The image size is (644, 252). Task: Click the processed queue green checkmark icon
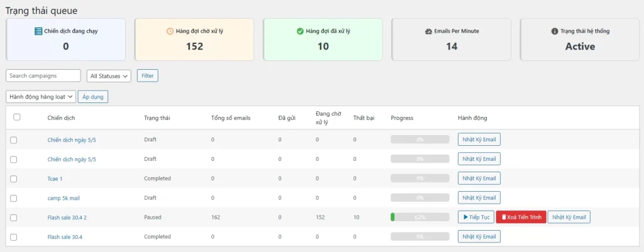point(300,31)
